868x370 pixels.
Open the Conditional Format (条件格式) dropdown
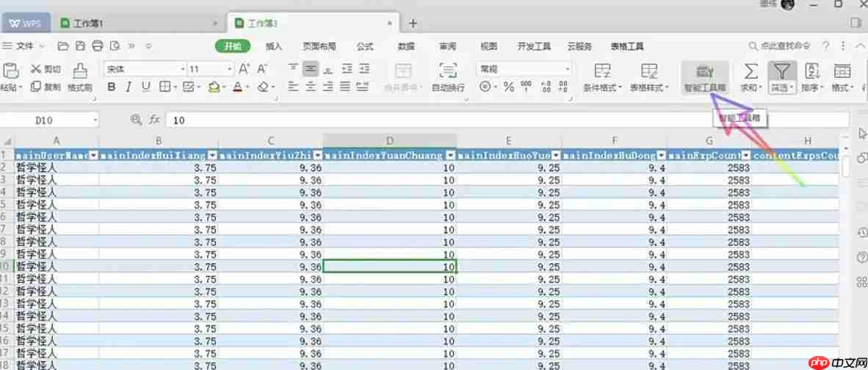click(603, 87)
